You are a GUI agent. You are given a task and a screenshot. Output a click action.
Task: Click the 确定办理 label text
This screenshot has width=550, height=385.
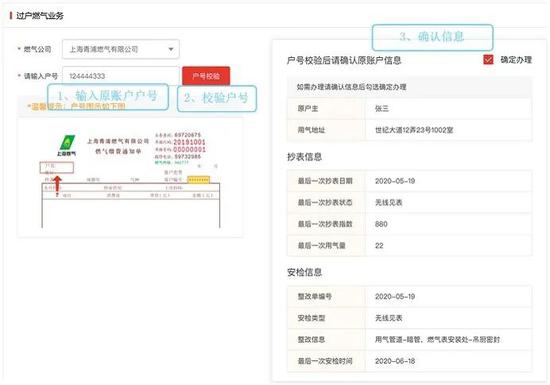click(x=516, y=60)
